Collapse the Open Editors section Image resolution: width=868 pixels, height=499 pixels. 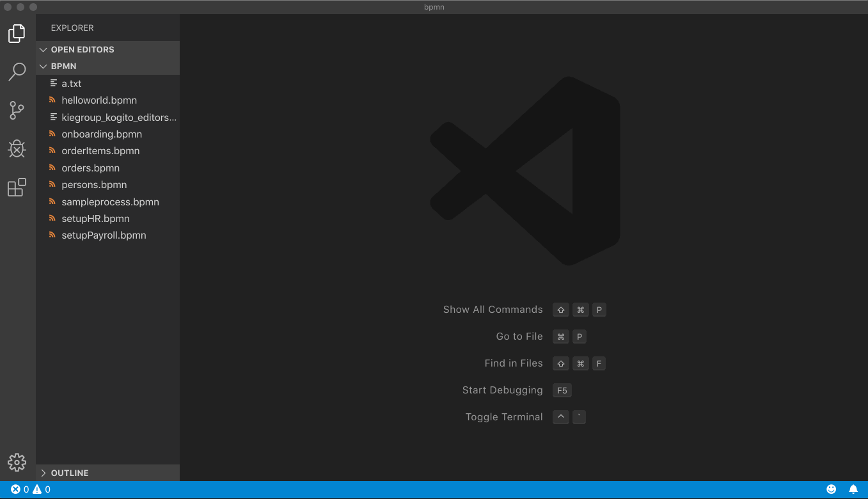82,50
